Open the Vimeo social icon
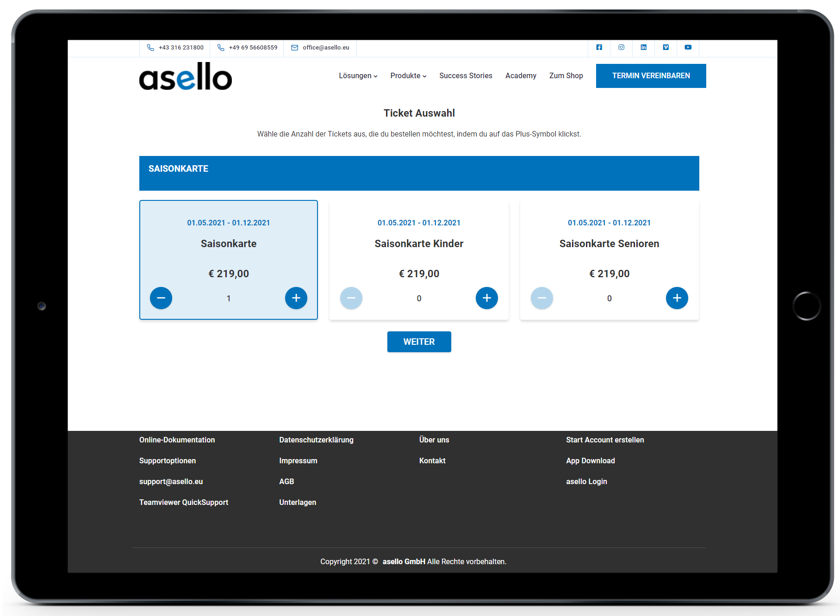This screenshot has width=840, height=616. [x=666, y=47]
